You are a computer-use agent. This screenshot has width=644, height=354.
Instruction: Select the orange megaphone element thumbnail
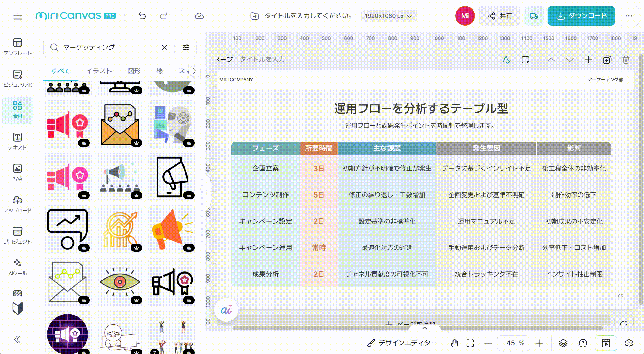point(172,229)
